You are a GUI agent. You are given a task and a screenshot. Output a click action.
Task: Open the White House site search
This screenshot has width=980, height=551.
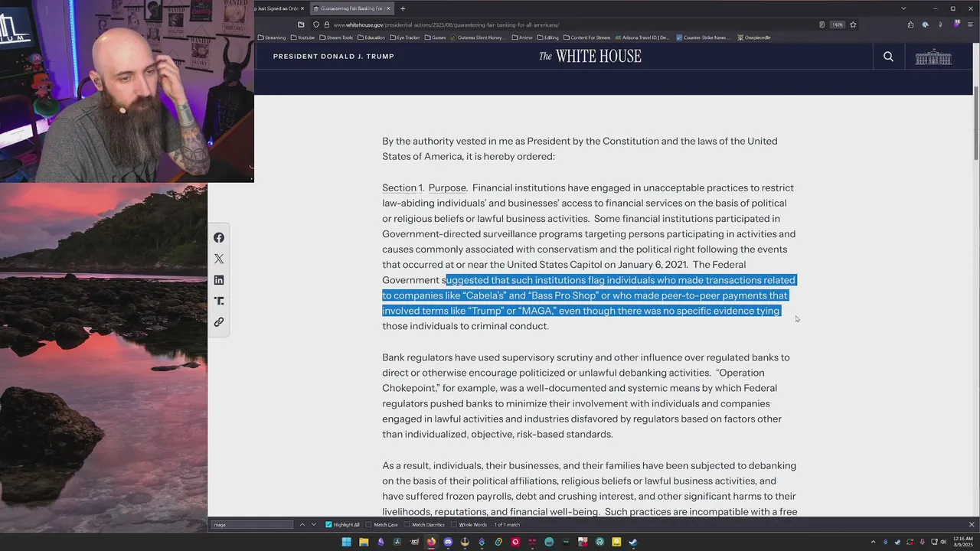tap(888, 57)
